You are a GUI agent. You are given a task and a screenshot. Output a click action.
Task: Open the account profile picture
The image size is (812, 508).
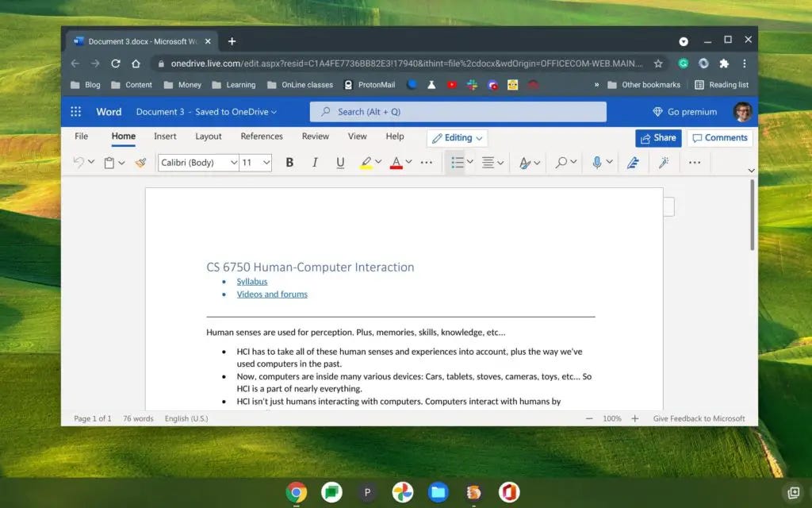[742, 111]
